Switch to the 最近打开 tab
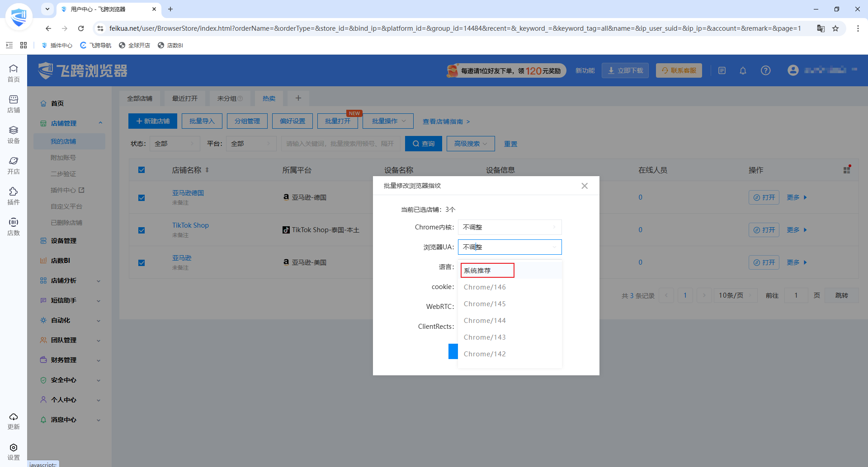 coord(184,98)
